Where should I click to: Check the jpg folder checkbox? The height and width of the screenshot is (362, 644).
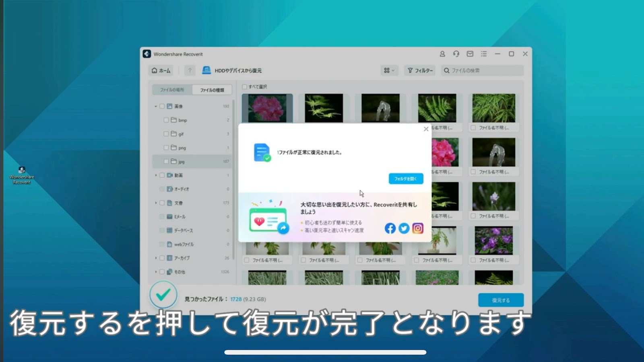[x=166, y=161]
